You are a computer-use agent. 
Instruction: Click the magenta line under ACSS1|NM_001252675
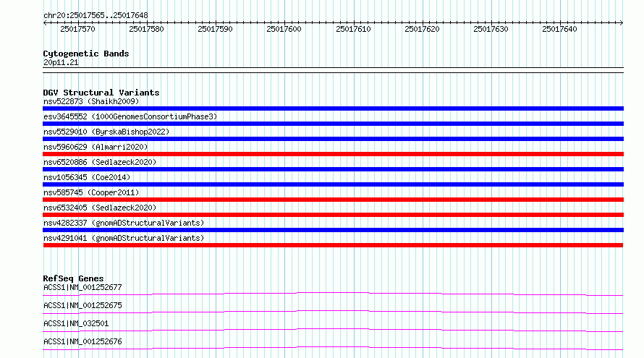click(x=333, y=312)
